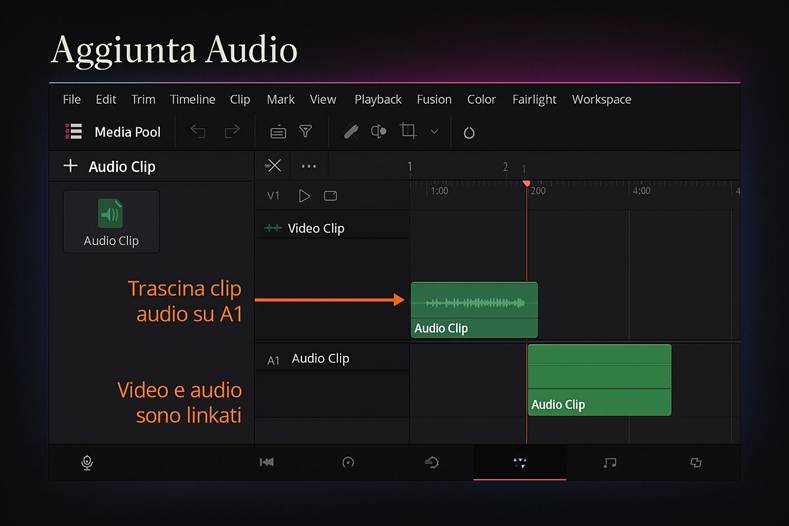The image size is (789, 526).
Task: Open the Fairlight menu
Action: point(534,99)
